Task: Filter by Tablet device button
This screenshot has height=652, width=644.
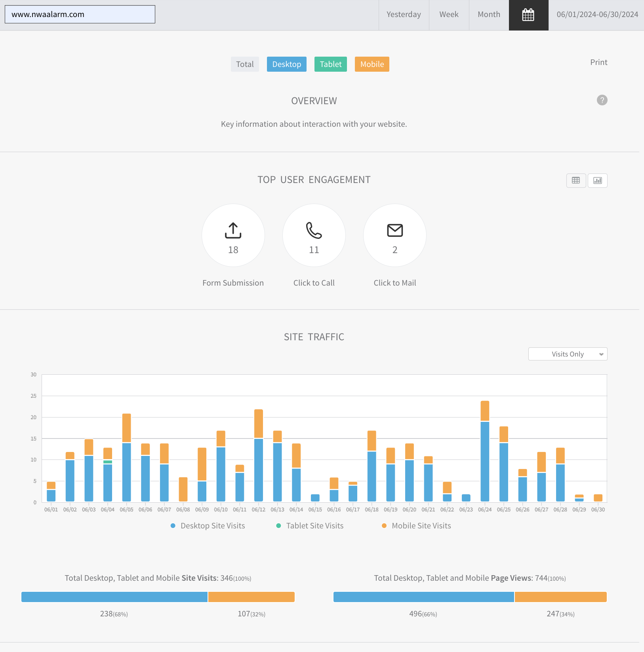Action: (x=331, y=64)
